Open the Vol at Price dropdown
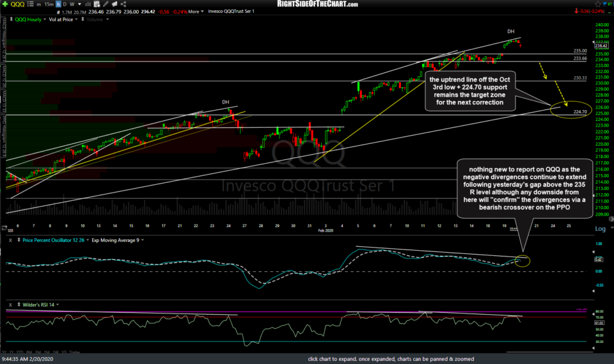Screen dimensions: 614x364 pos(76,19)
